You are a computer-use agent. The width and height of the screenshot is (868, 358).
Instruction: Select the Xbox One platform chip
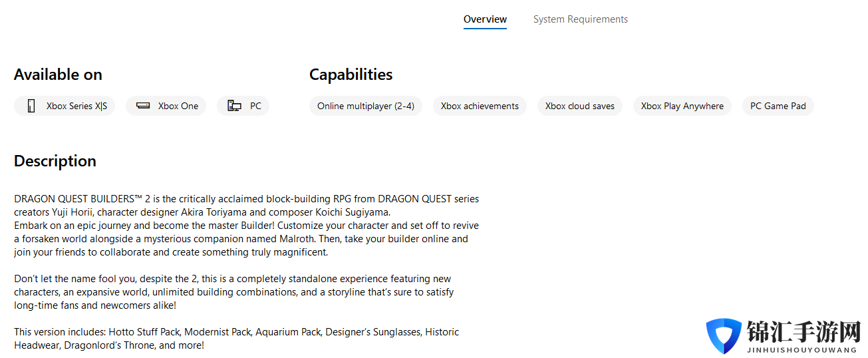[166, 106]
